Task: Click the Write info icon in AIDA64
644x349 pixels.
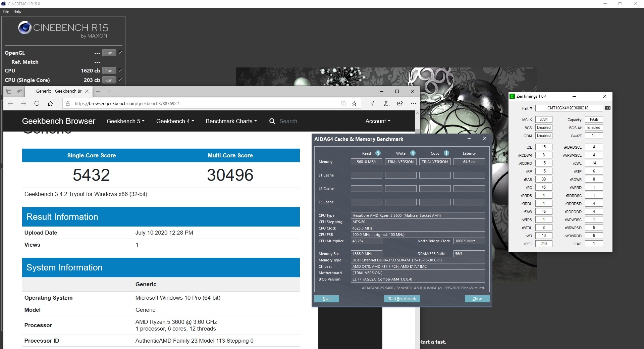Action: [413, 153]
